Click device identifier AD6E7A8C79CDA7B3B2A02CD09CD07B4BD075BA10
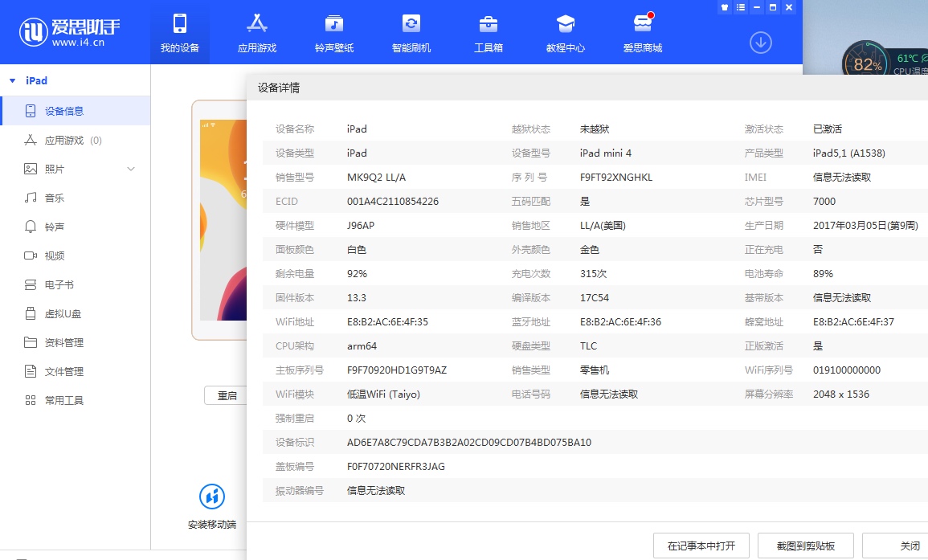The height and width of the screenshot is (560, 928). click(x=469, y=442)
